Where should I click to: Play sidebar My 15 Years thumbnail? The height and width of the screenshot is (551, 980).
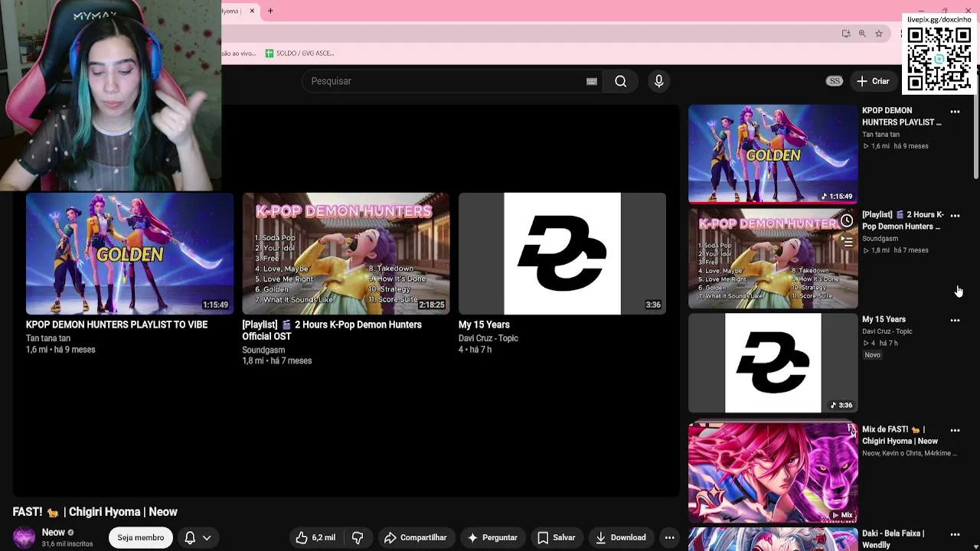(x=773, y=363)
